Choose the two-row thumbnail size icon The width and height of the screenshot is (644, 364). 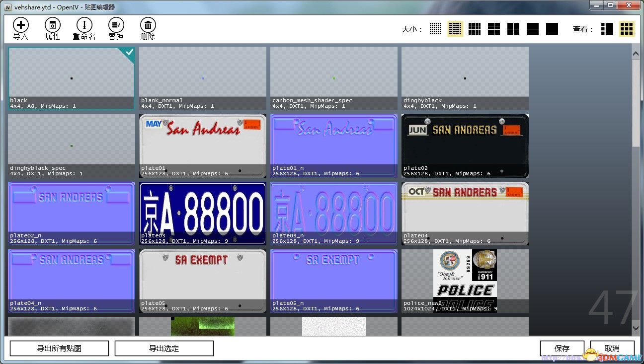tap(533, 29)
